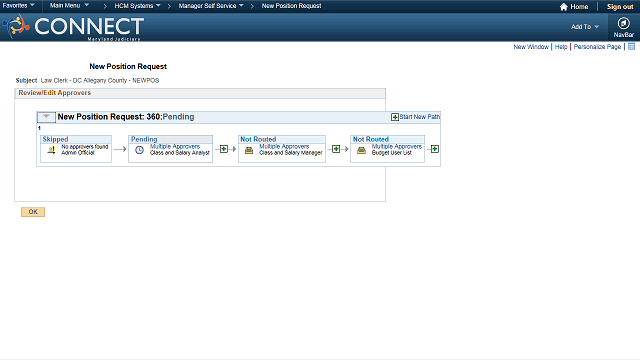Click the Admin Official text

tap(78, 153)
